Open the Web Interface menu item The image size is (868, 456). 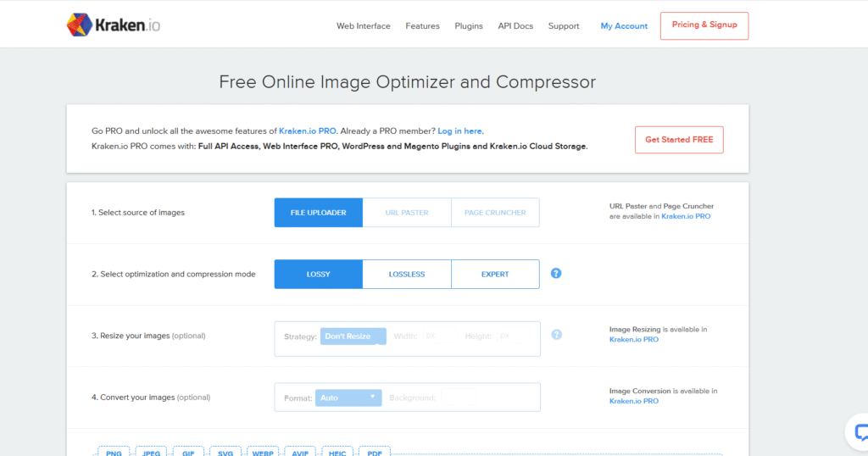(x=363, y=26)
